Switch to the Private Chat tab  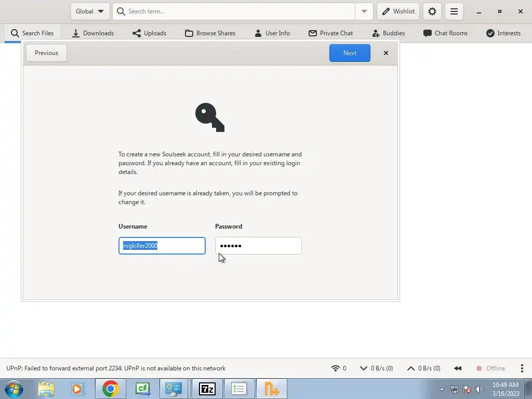click(330, 33)
